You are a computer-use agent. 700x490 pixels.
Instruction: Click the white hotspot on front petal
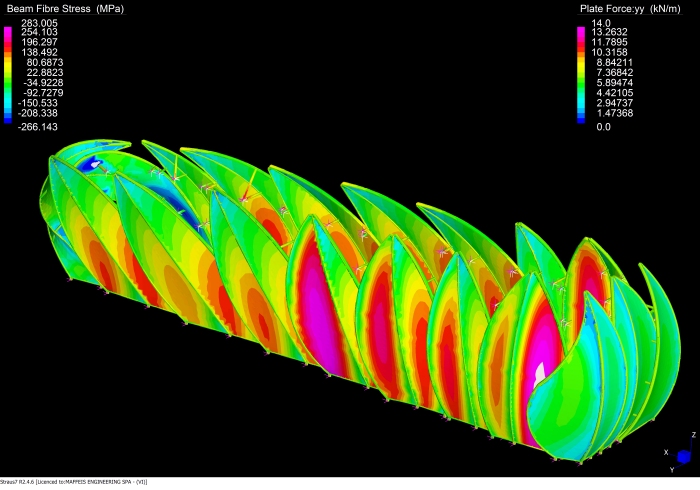[540, 373]
